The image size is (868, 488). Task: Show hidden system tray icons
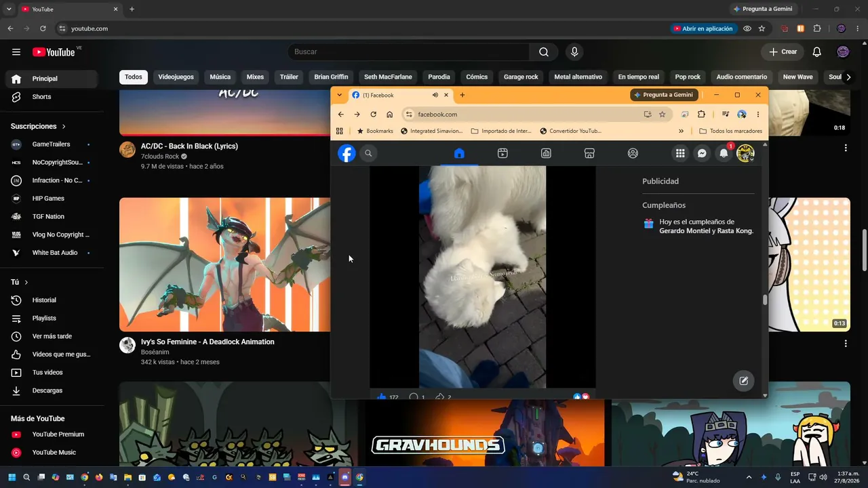pyautogui.click(x=749, y=477)
